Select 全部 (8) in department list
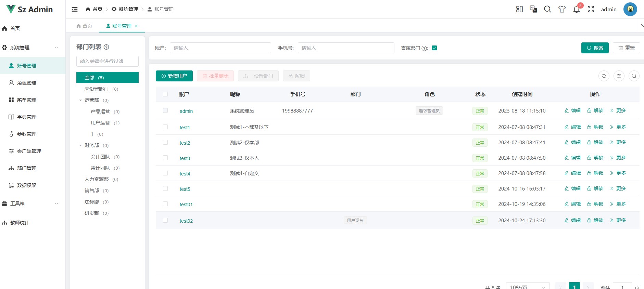Image resolution: width=644 pixels, height=289 pixels. [x=108, y=78]
